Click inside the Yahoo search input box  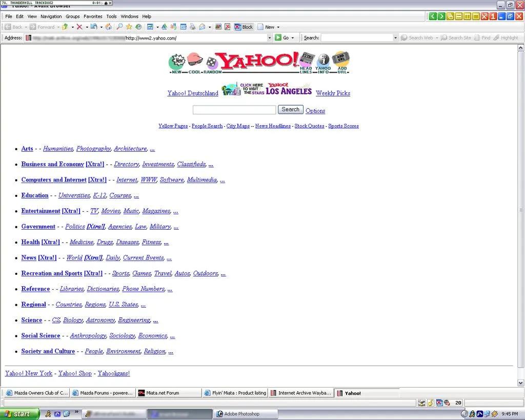point(234,109)
